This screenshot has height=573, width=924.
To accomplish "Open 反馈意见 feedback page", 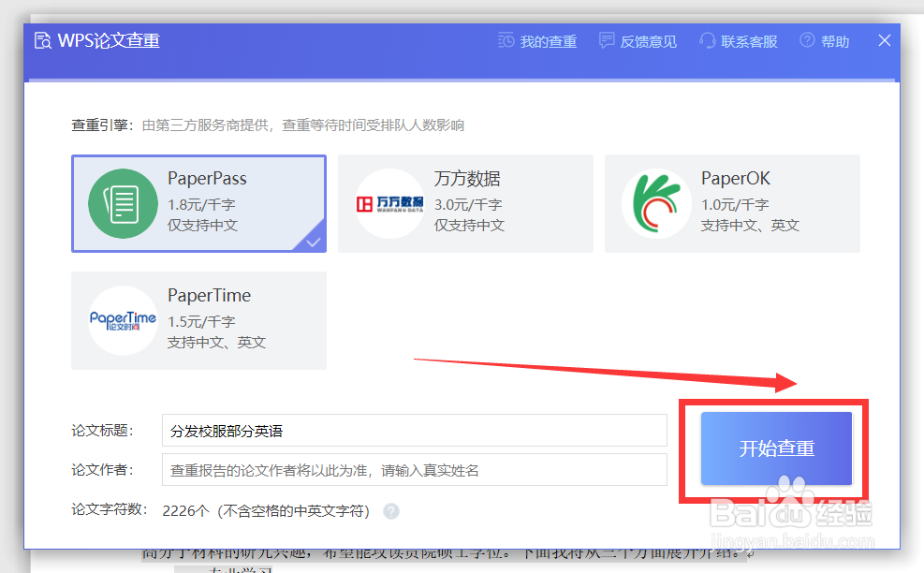I will (x=647, y=41).
